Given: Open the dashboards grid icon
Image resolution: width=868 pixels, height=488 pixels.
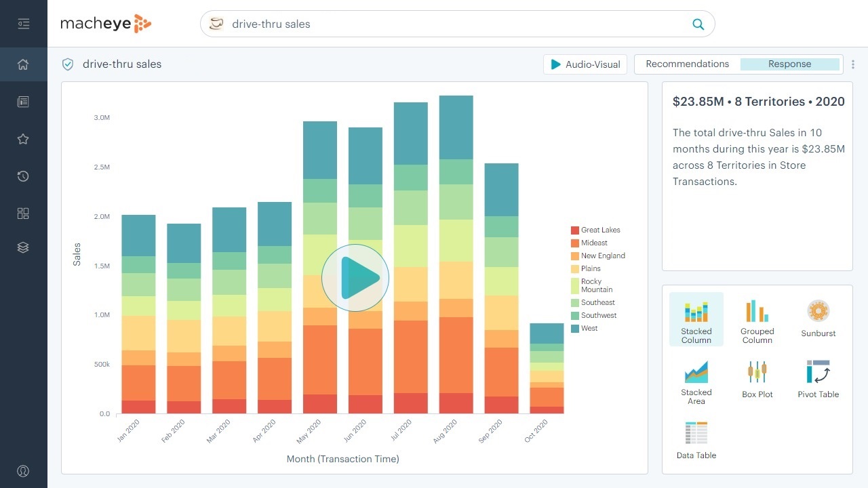Looking at the screenshot, I should (x=23, y=213).
